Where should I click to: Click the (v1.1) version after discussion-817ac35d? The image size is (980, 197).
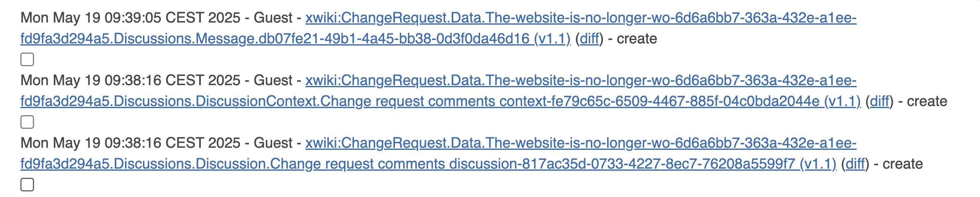818,164
